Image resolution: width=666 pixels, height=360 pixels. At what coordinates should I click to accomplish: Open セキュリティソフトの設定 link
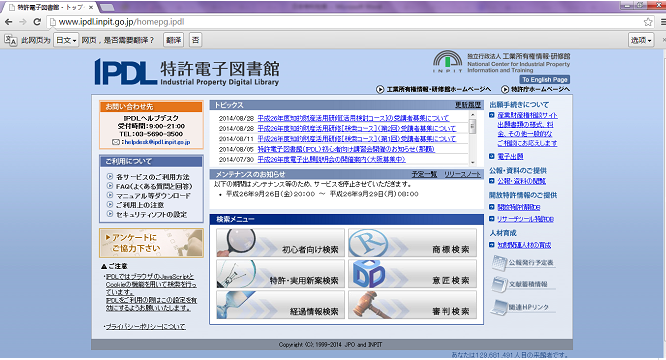click(151, 214)
